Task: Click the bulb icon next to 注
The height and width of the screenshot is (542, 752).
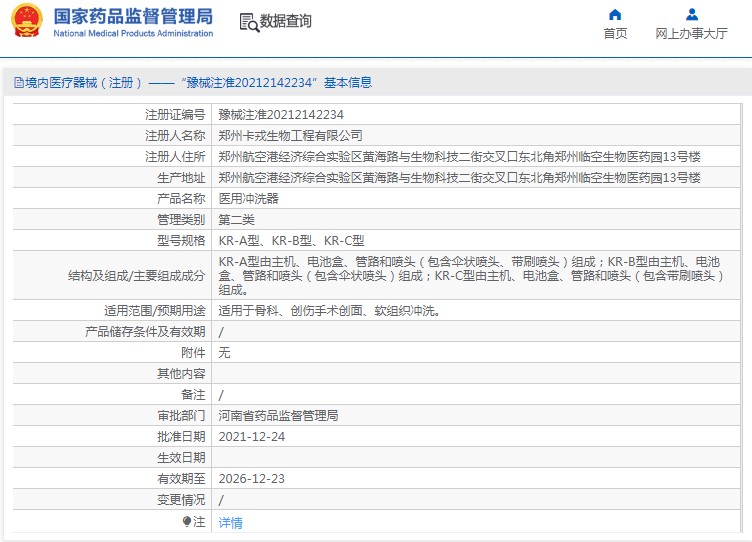Action: 187,521
